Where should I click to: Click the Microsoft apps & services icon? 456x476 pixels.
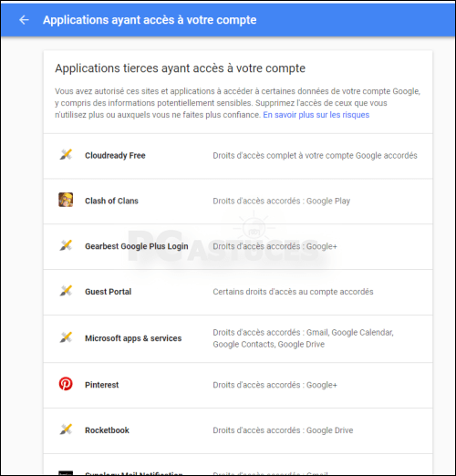[x=66, y=337]
